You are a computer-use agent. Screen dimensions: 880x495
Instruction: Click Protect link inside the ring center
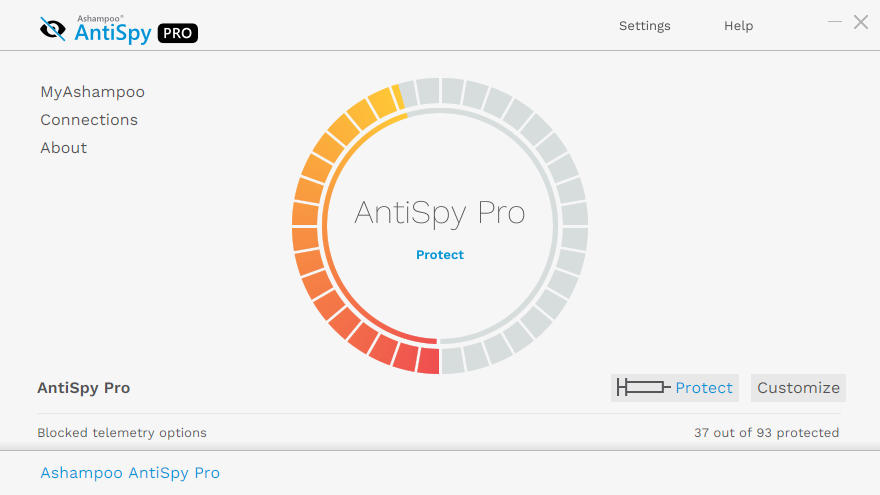440,255
